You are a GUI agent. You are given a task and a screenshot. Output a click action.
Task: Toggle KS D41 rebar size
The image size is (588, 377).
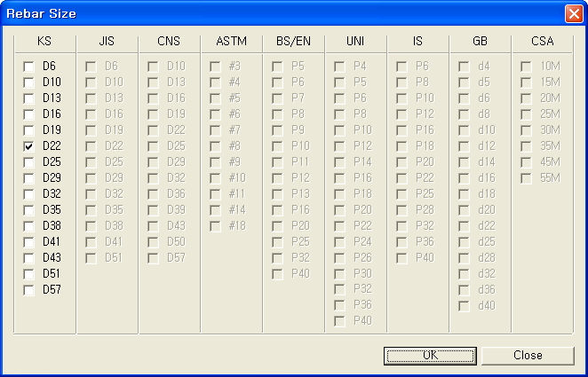28,242
